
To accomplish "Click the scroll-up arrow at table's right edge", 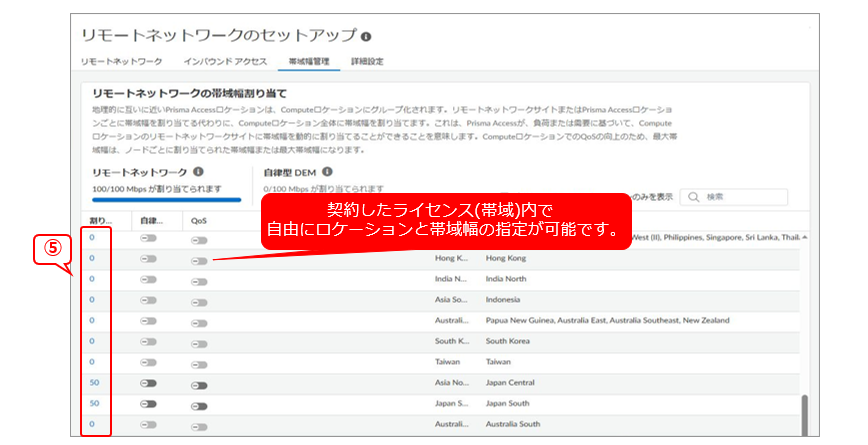I will click(x=804, y=237).
